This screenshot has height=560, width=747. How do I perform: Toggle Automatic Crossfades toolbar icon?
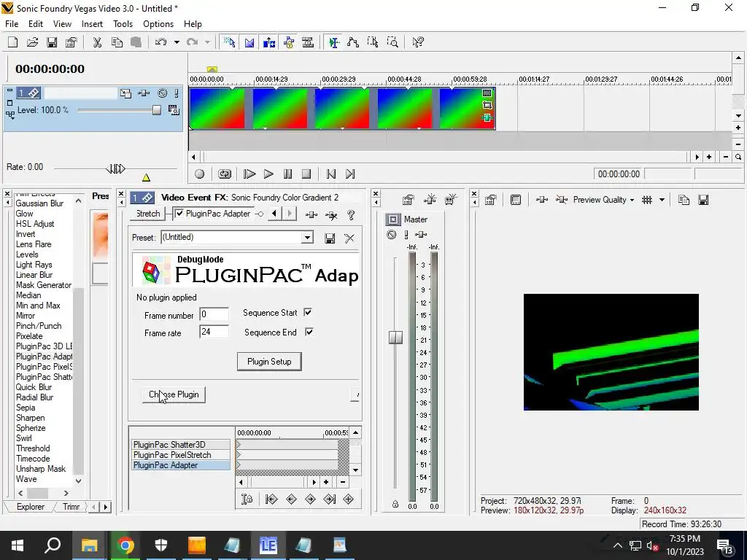(249, 42)
